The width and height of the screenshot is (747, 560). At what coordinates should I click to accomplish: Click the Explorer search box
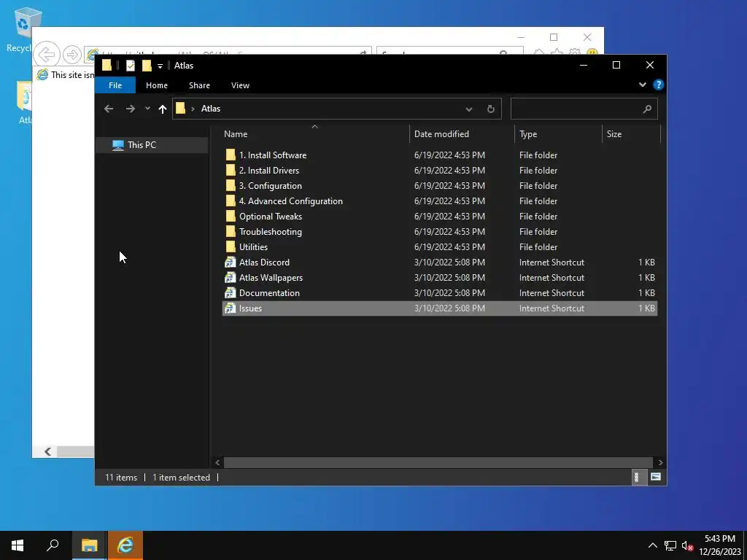click(x=584, y=109)
